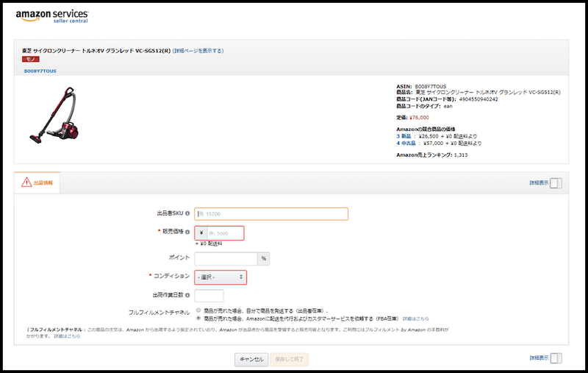Click the info icon next to 出荷作業日数
Screen dimensions: 588x373
(187, 295)
